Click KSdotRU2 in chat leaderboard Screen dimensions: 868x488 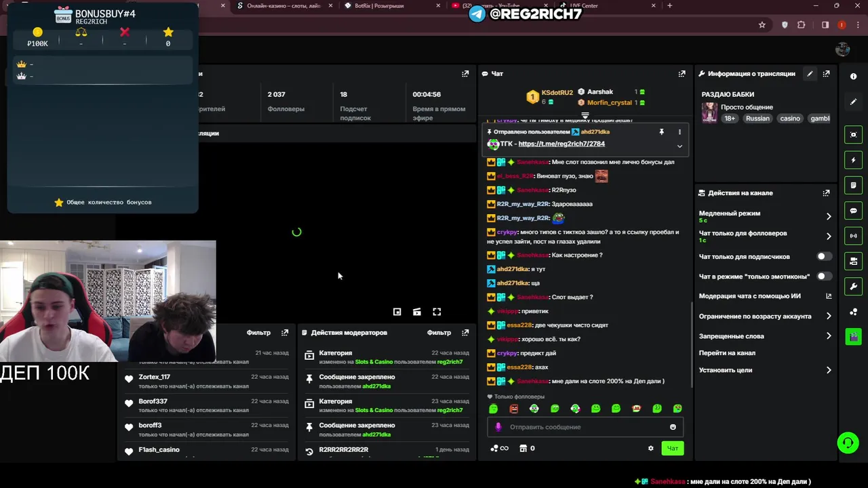pyautogui.click(x=557, y=93)
